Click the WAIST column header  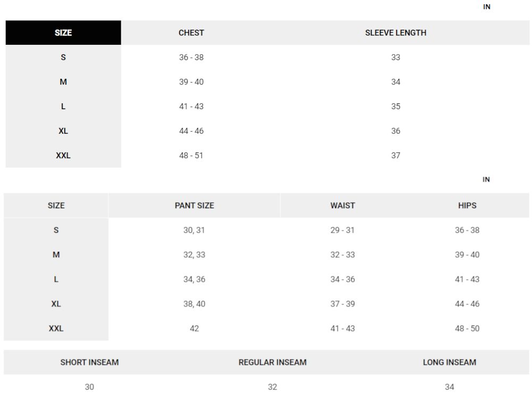coord(343,206)
